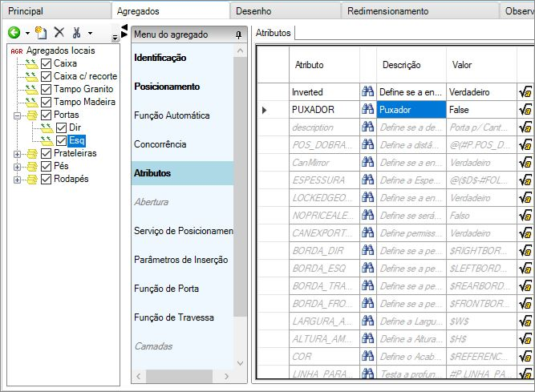The image size is (535, 392).
Task: Click the Portas folder icon
Action: [x=32, y=115]
